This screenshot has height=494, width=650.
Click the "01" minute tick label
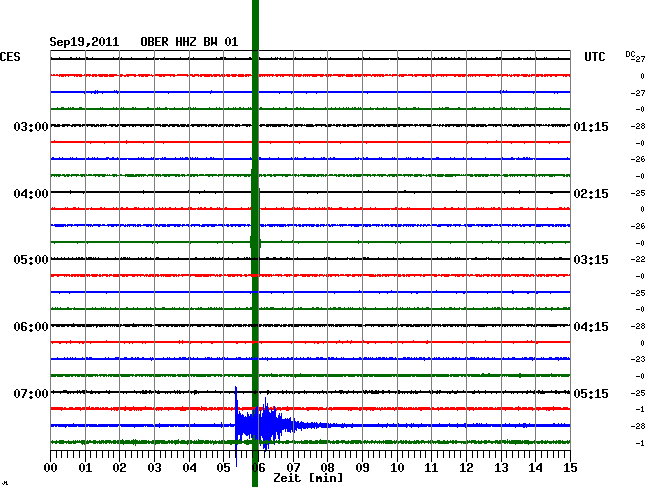85,468
